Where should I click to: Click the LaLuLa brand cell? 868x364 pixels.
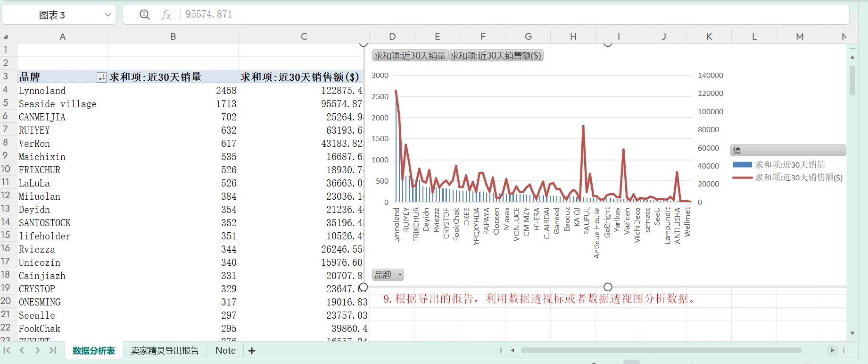(x=62, y=183)
